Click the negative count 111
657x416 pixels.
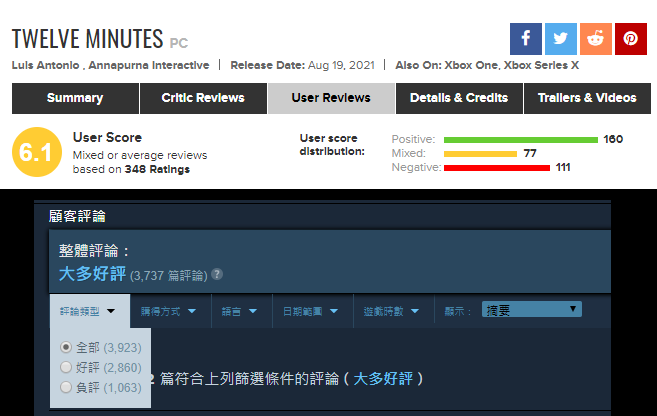563,168
